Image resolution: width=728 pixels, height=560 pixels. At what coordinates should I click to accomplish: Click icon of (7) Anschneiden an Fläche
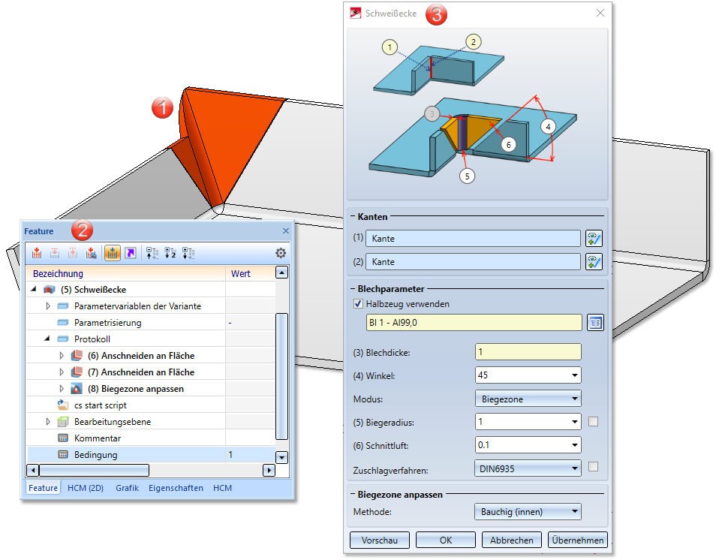77,372
